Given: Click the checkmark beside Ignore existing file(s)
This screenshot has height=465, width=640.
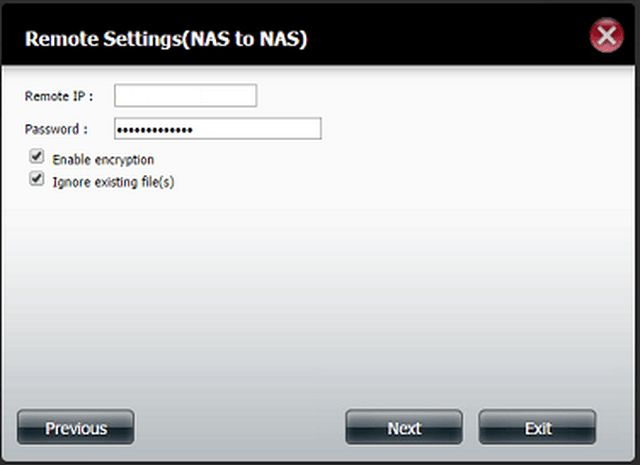Looking at the screenshot, I should pyautogui.click(x=36, y=179).
